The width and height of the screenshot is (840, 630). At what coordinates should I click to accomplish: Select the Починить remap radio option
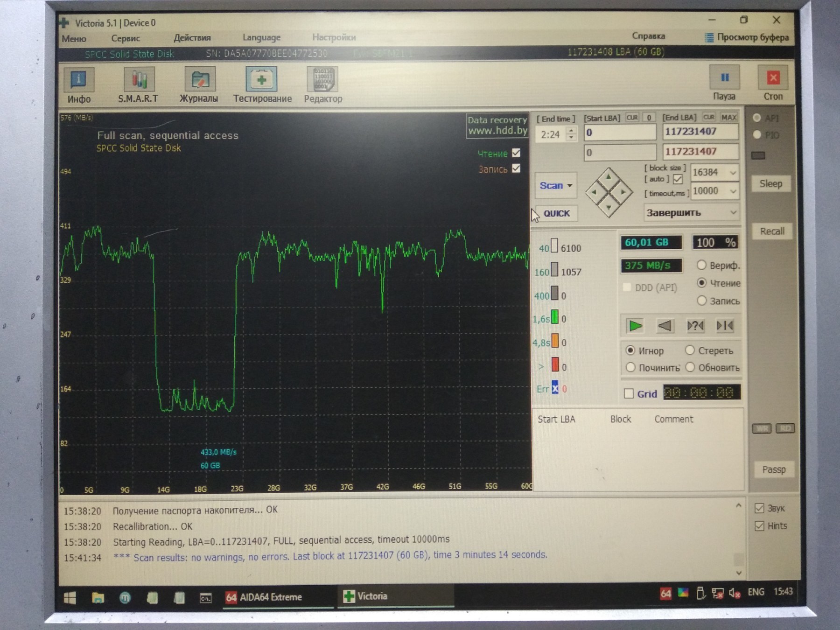[630, 368]
